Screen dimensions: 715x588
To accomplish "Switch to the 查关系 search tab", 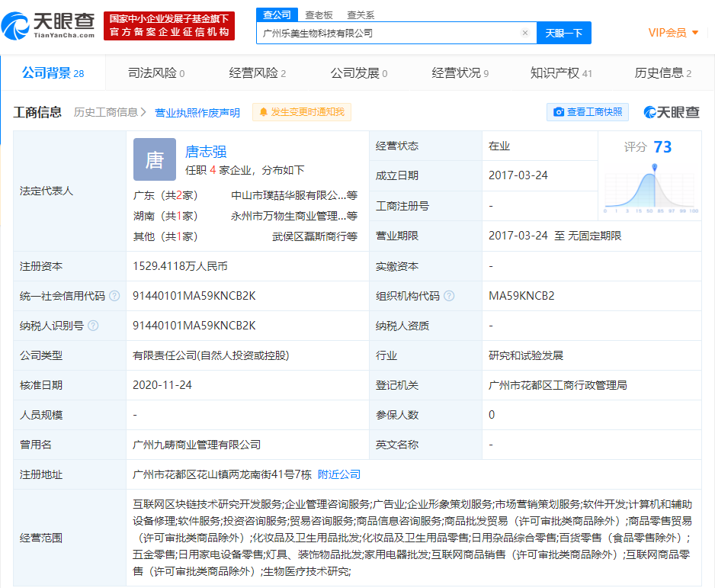I will [x=361, y=15].
